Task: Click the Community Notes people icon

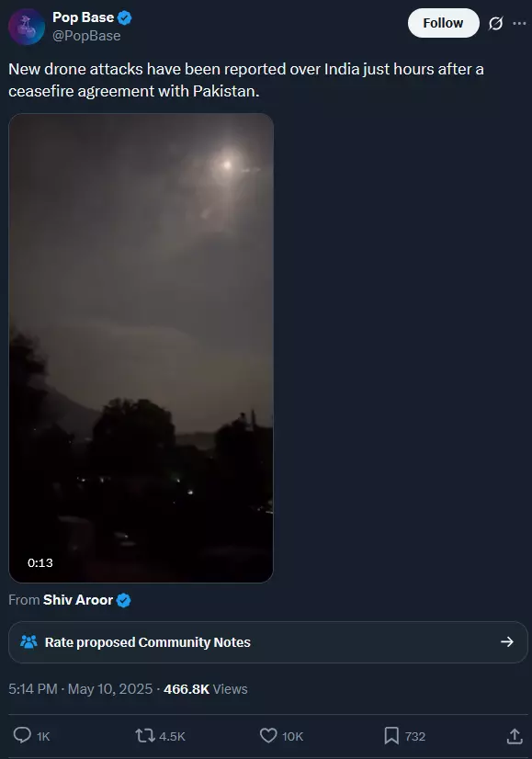Action: [x=28, y=642]
